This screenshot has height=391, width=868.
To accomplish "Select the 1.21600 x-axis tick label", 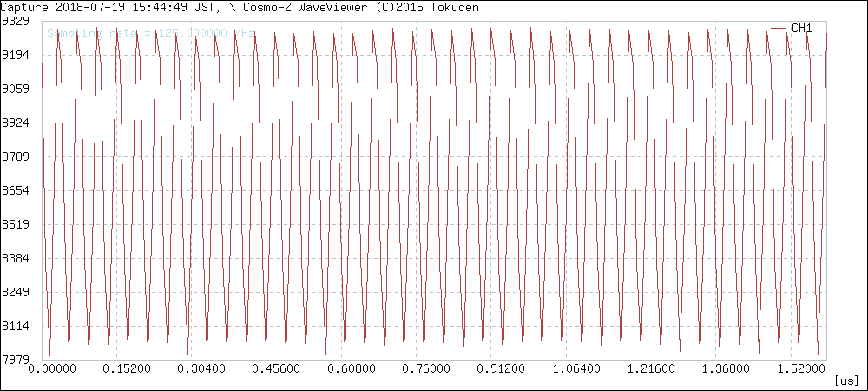I will (x=650, y=369).
